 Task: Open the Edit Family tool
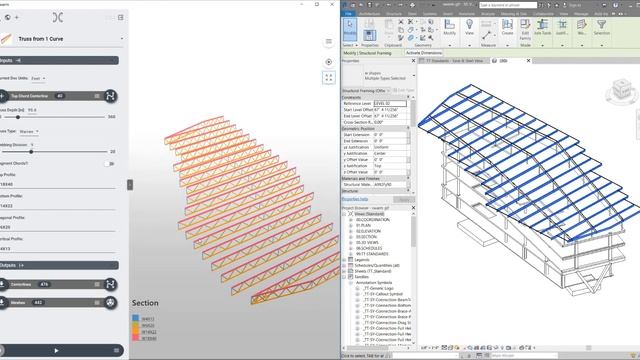525,29
